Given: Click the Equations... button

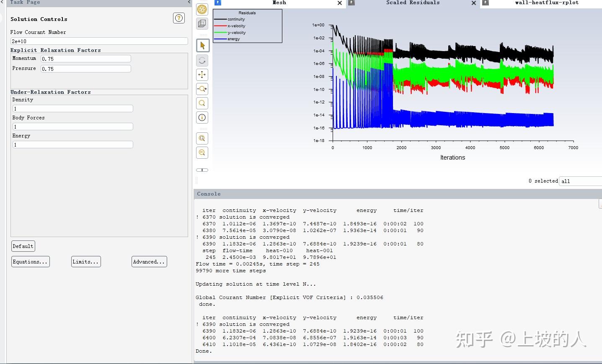Looking at the screenshot, I should (30, 262).
